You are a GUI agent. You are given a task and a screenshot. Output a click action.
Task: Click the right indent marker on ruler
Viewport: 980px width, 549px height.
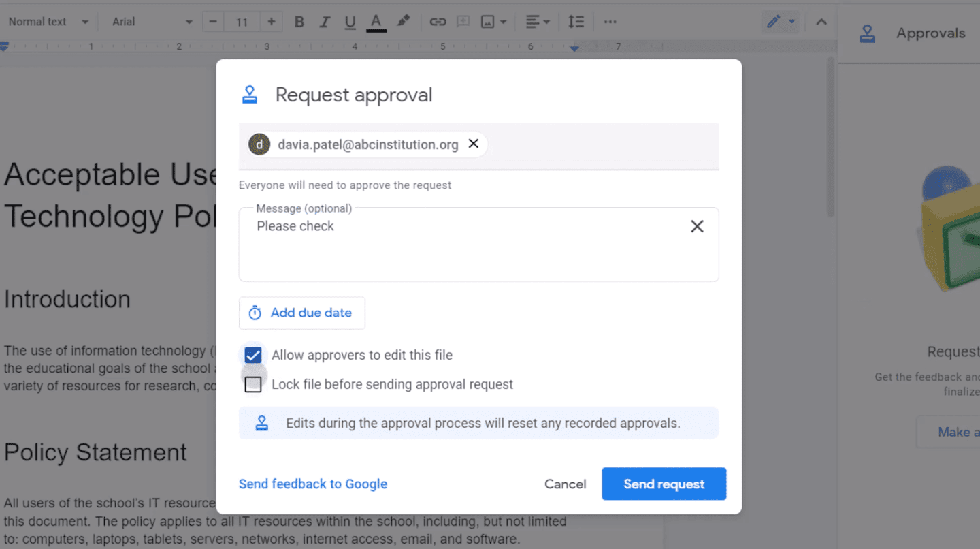point(574,48)
